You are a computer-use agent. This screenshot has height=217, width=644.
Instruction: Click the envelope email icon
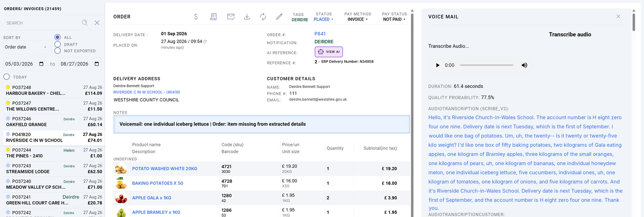[x=231, y=17]
